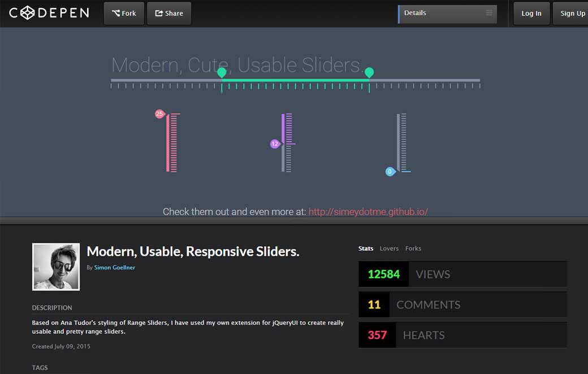Select the pink slider handle showing 25

(161, 113)
